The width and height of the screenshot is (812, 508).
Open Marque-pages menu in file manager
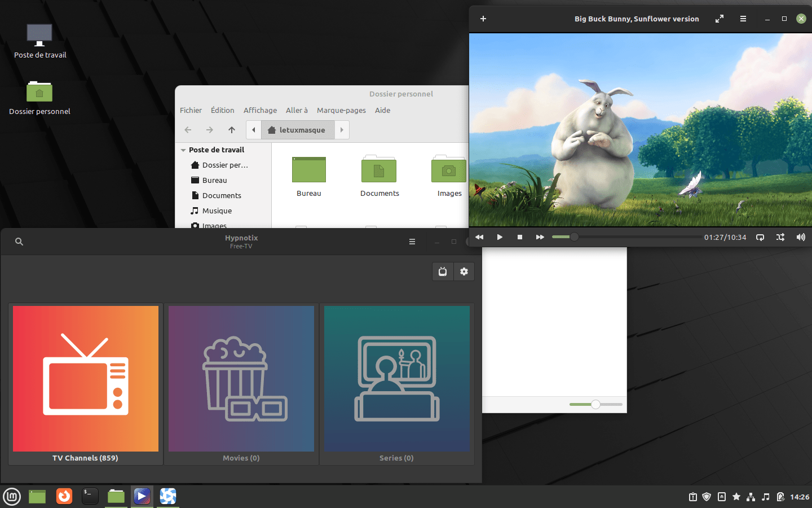click(x=341, y=110)
